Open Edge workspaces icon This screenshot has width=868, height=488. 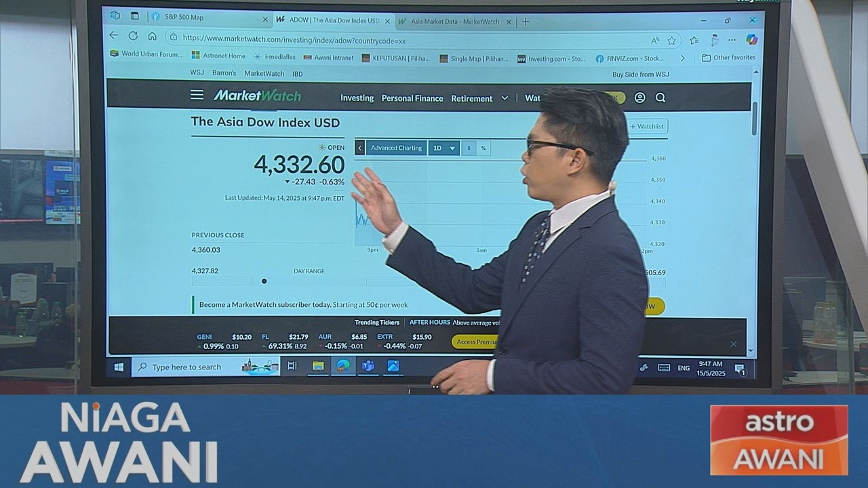click(x=115, y=16)
